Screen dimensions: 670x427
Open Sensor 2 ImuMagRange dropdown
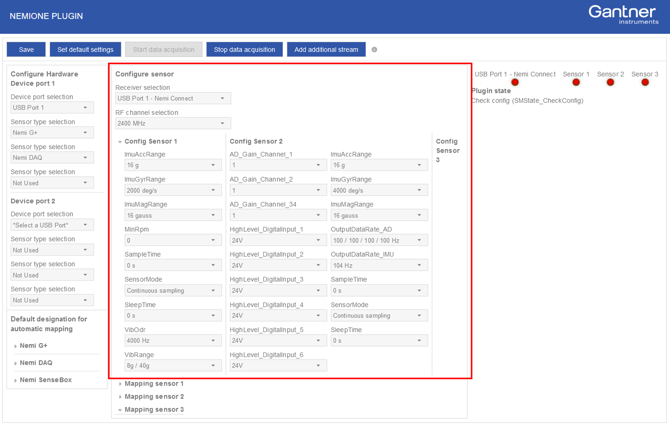[x=379, y=215]
